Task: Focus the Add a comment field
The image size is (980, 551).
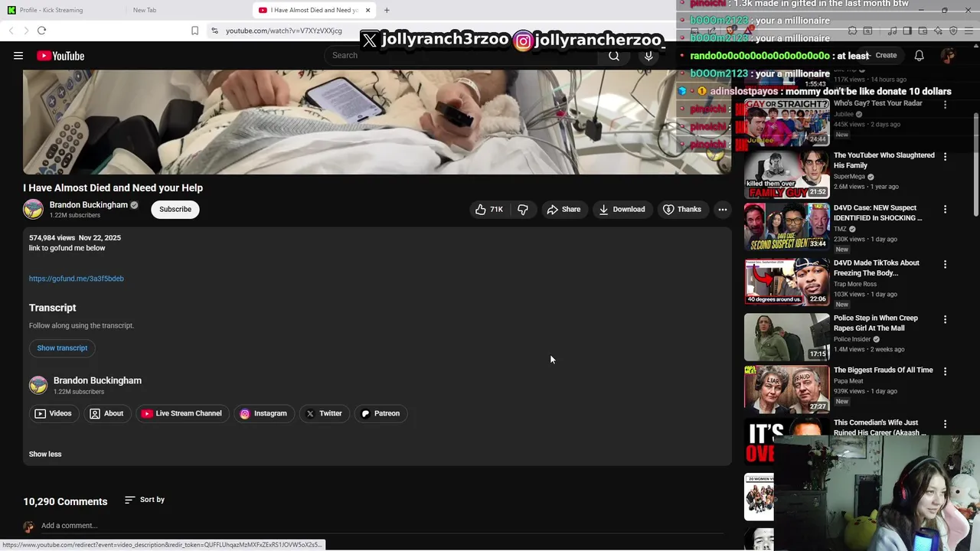Action: 381,526
